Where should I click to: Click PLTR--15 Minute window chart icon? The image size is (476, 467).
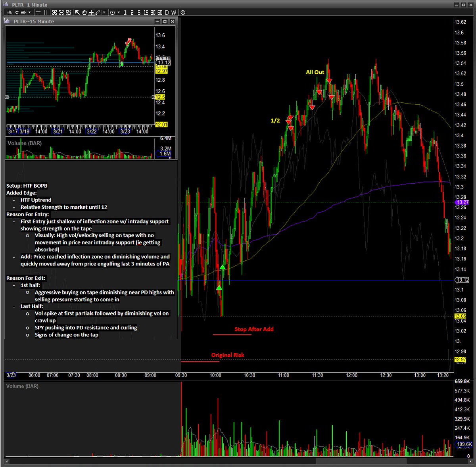pos(8,21)
